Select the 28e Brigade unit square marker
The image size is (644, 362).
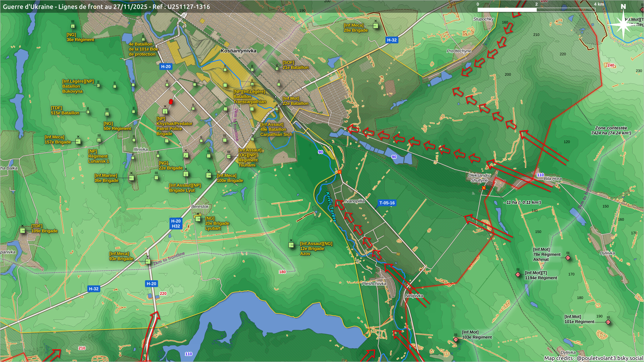point(376,26)
